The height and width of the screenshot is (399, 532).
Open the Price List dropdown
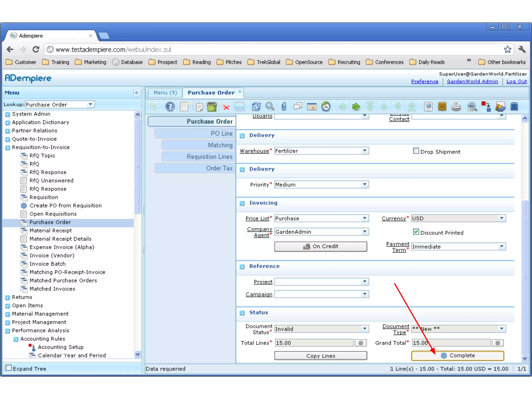tap(365, 218)
